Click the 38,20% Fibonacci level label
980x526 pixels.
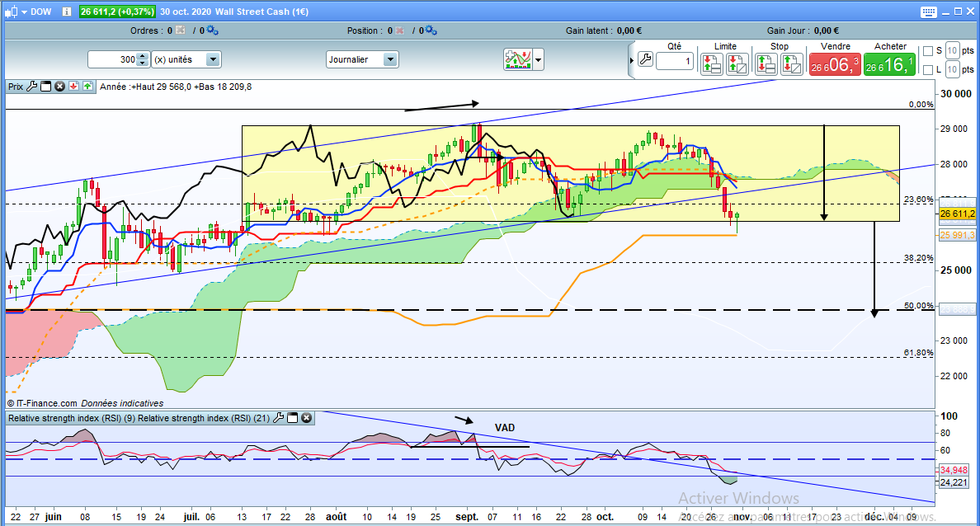coord(918,257)
